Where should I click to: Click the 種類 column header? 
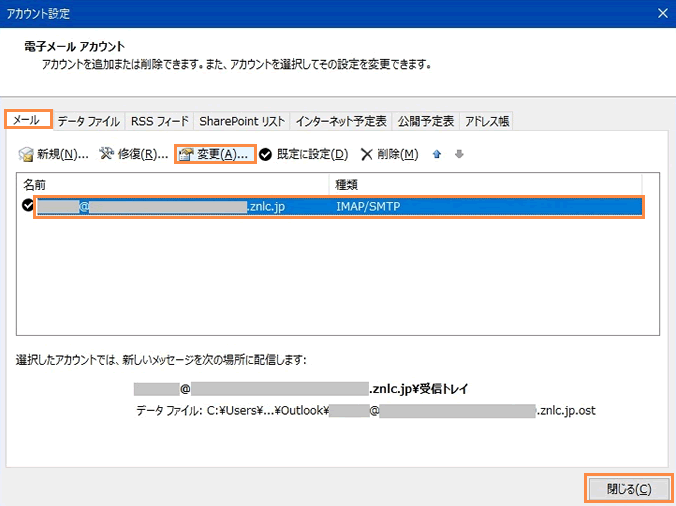click(485, 185)
